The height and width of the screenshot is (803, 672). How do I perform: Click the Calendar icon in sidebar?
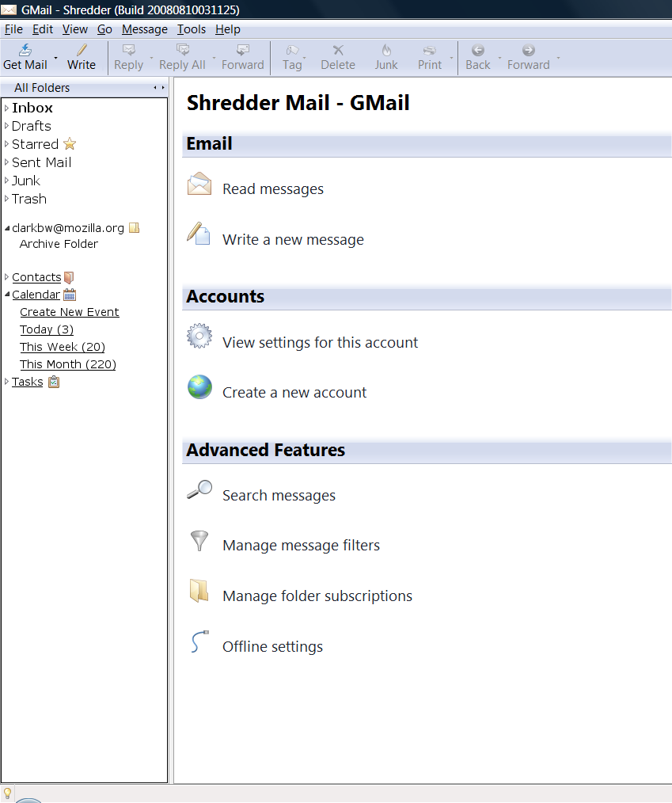70,295
